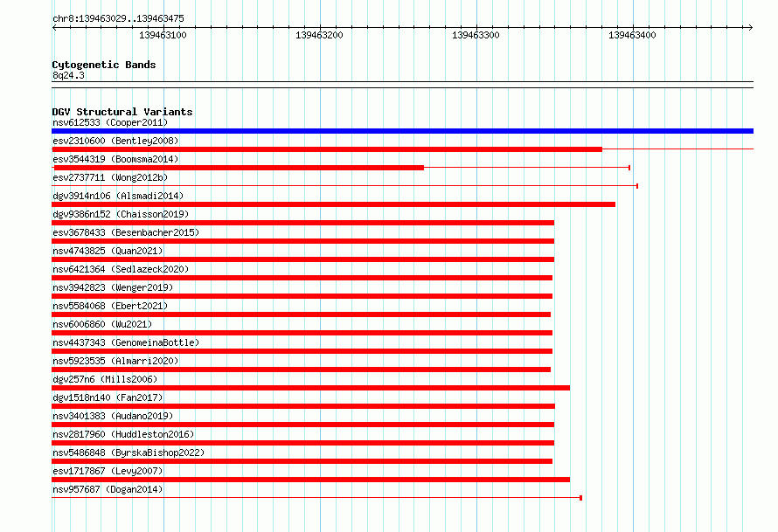Click nsv957687 (Dogan2014) label
This screenshot has height=532, width=778.
click(108, 489)
